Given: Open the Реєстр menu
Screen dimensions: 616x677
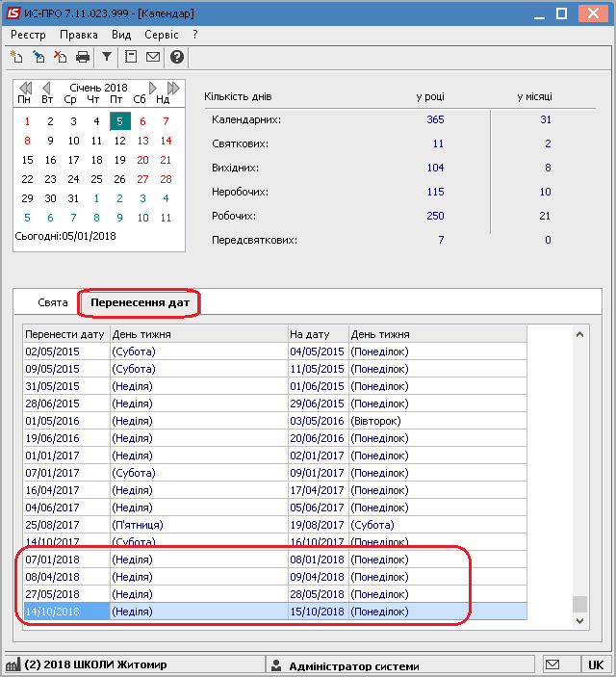Looking at the screenshot, I should coord(28,35).
